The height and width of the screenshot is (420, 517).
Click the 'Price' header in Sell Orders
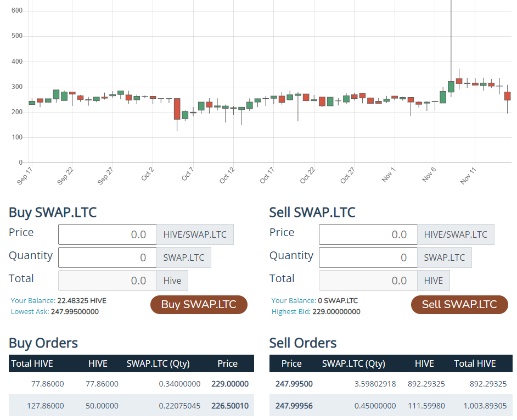tap(291, 363)
